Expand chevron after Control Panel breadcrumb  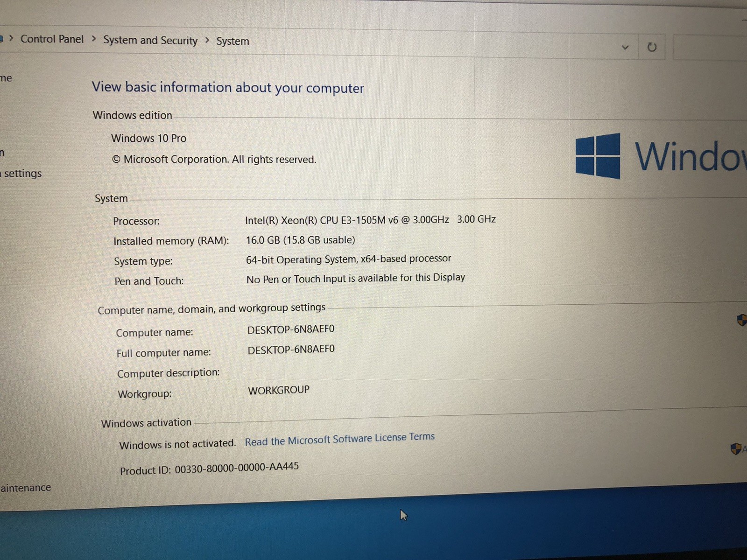93,39
